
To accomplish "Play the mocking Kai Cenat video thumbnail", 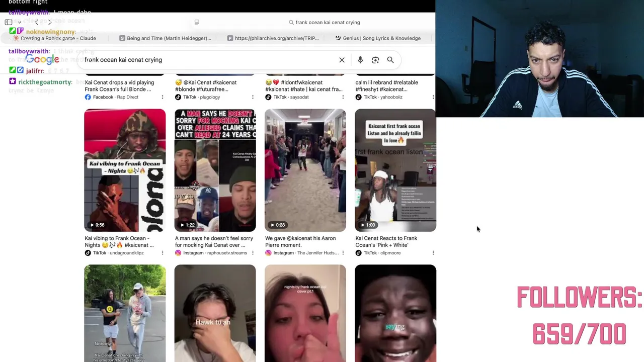I will pyautogui.click(x=215, y=170).
